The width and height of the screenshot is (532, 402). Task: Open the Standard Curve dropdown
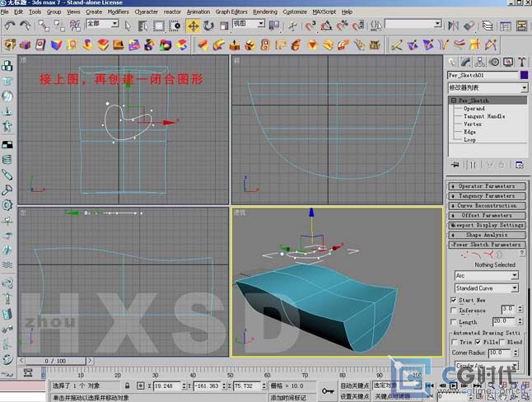pos(486,288)
